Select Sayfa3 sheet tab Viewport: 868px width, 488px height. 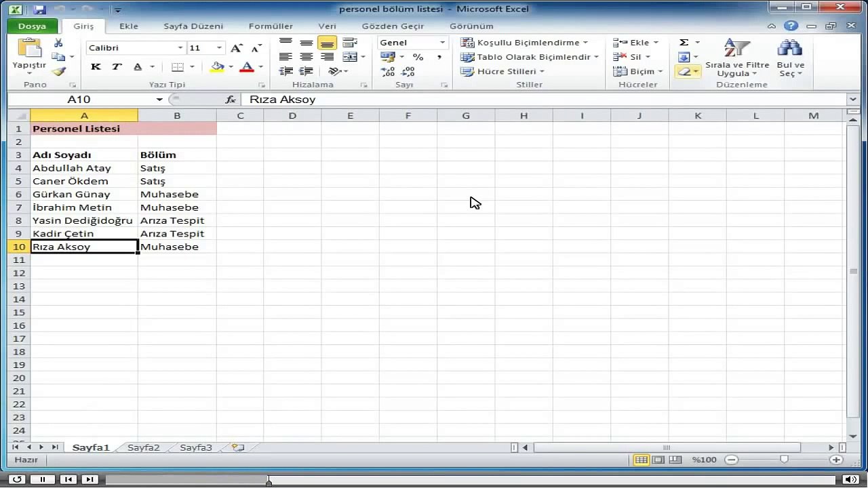click(196, 447)
